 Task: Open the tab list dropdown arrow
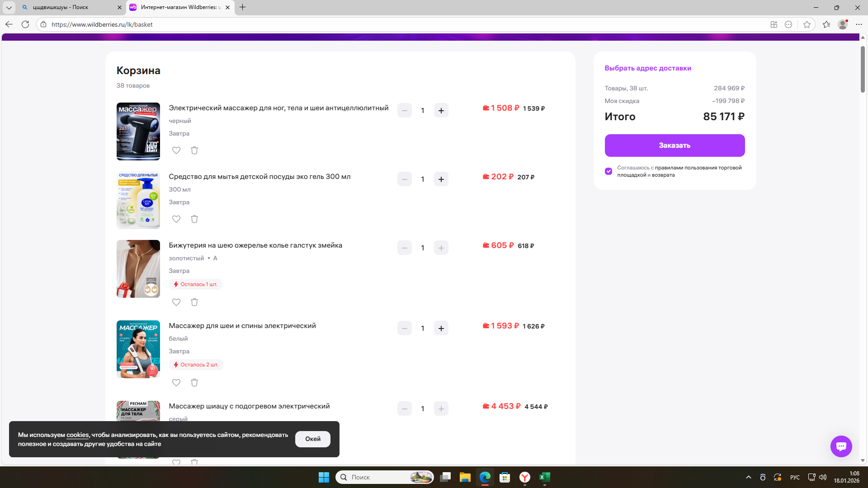(9, 7)
